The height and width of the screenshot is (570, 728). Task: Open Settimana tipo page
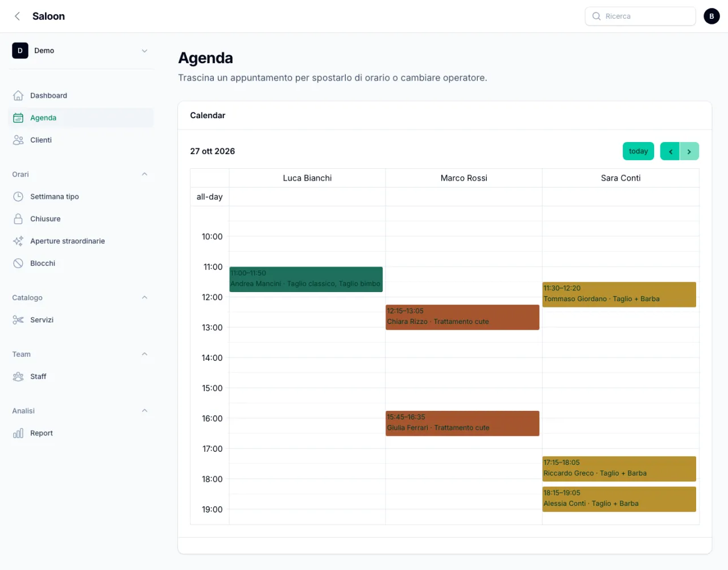click(x=81, y=197)
